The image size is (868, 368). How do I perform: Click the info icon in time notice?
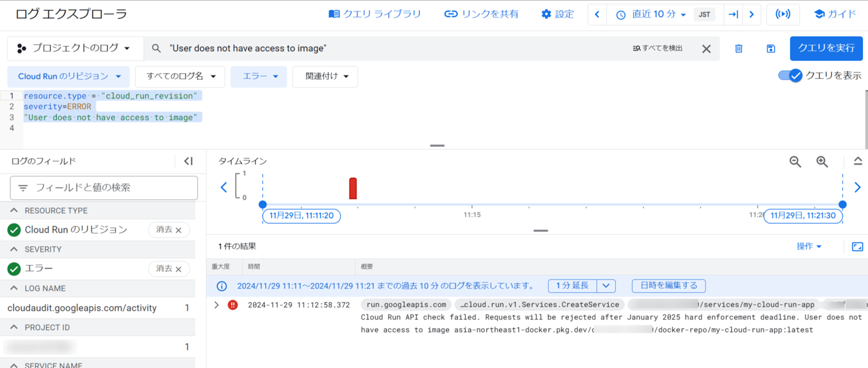pos(222,286)
